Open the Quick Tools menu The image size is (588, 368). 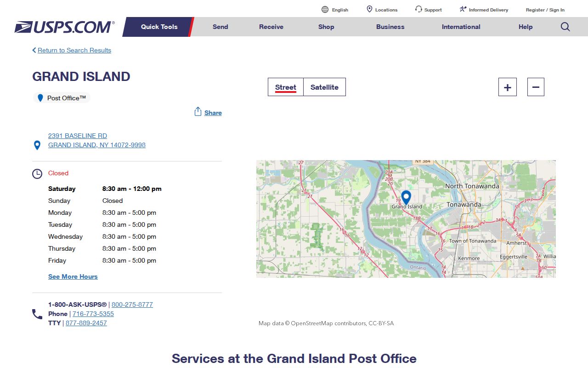point(159,27)
